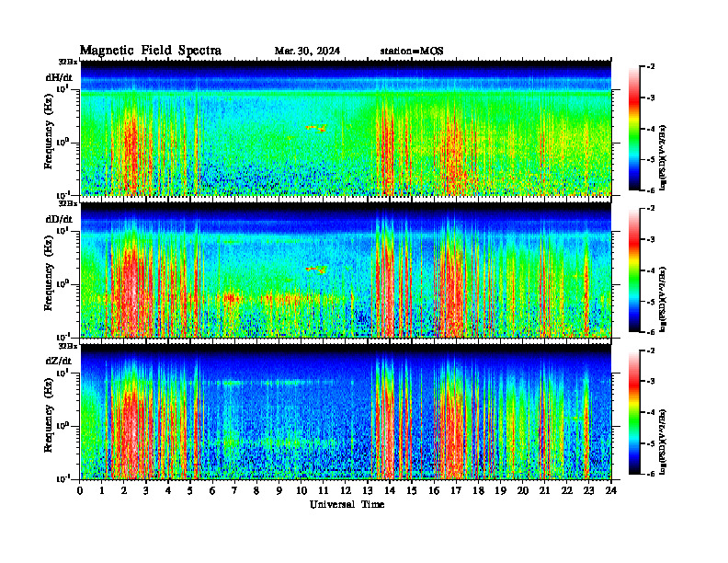
Task: Click the hour 21 tick label
Action: pyautogui.click(x=544, y=491)
